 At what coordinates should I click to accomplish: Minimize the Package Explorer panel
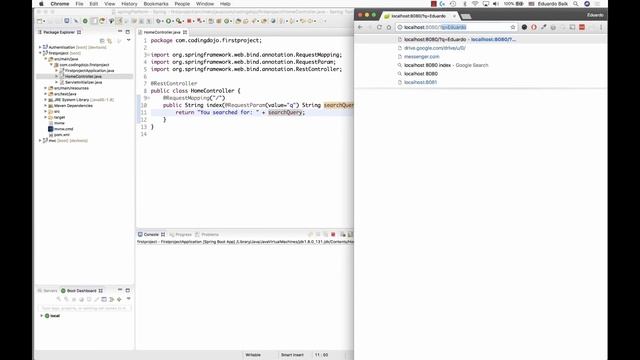(120, 31)
